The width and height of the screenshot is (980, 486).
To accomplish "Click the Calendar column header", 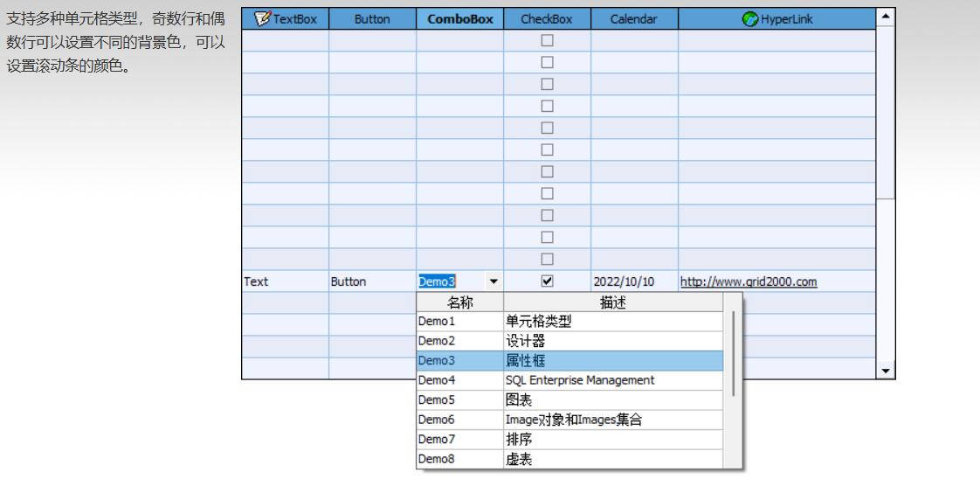I will [x=634, y=19].
